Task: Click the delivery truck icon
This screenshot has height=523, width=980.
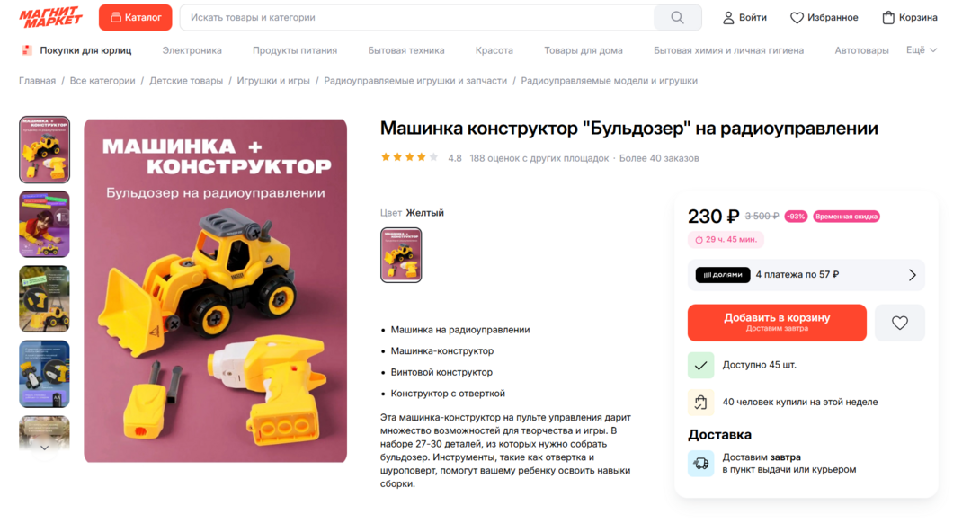Action: 700,464
